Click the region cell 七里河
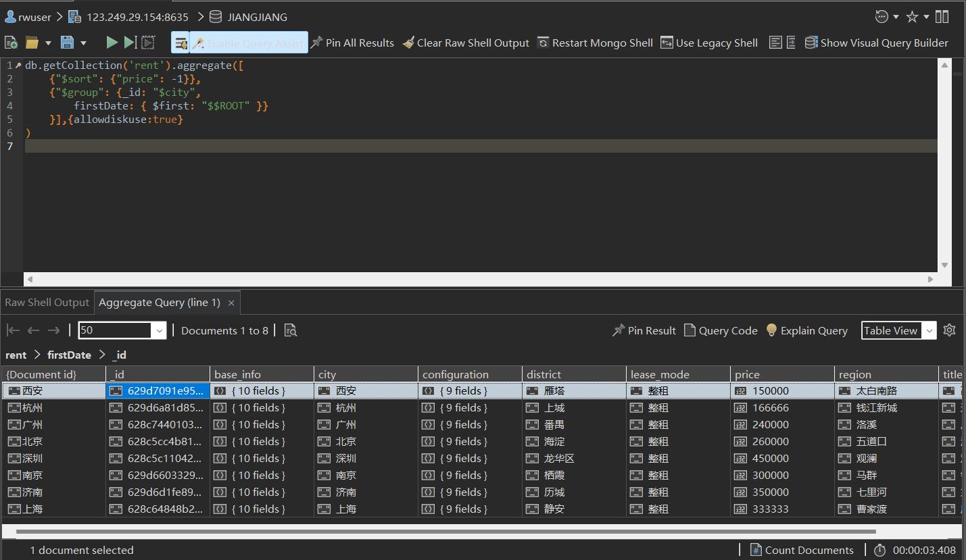The image size is (966, 560). click(887, 492)
